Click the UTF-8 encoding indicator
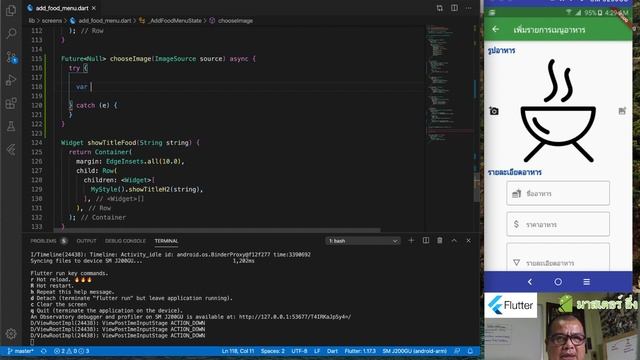The image size is (640, 360). pyautogui.click(x=299, y=351)
